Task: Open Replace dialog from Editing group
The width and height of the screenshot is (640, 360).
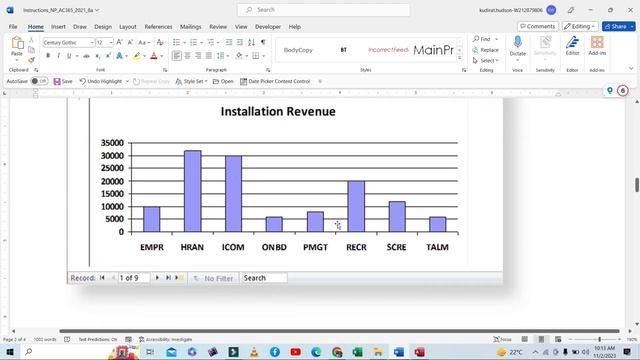Action: [x=486, y=50]
